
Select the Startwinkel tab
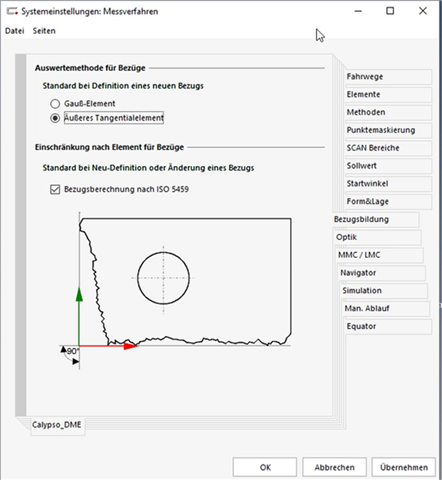388,184
